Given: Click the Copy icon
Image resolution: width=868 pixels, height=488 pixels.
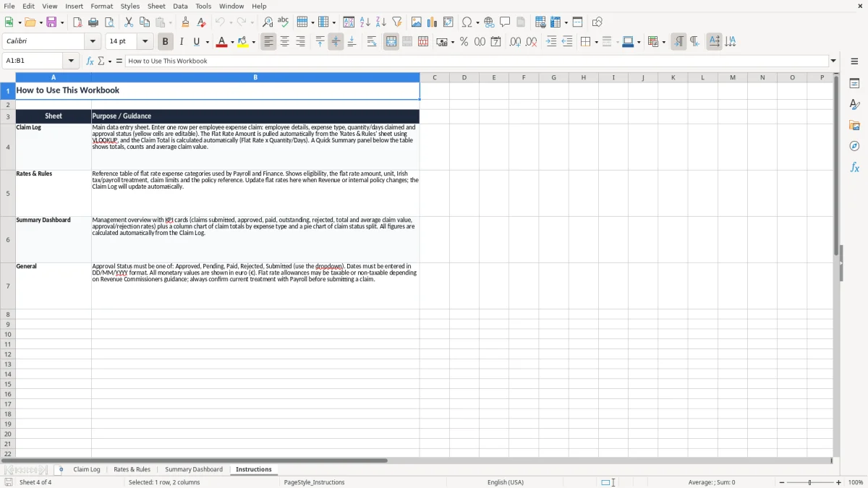Looking at the screenshot, I should click(x=145, y=22).
